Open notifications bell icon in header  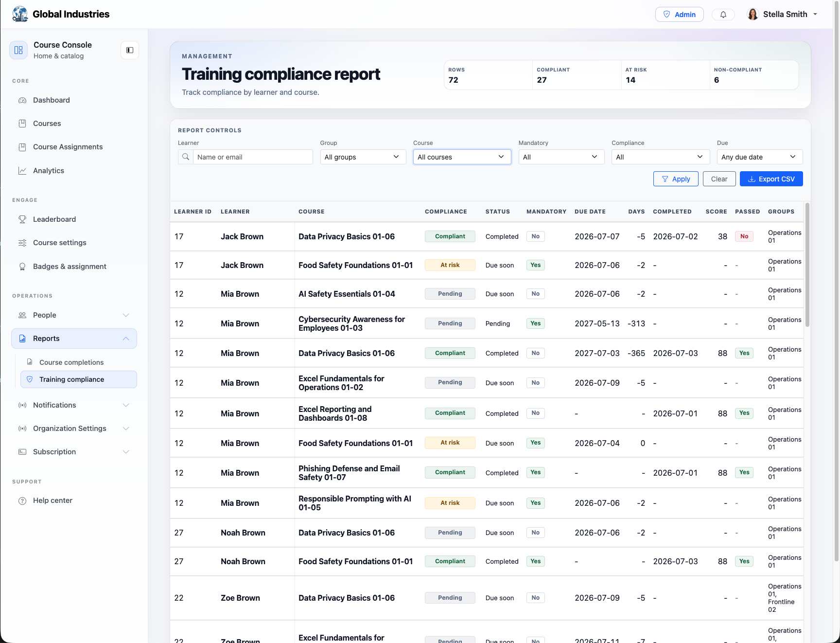point(723,15)
